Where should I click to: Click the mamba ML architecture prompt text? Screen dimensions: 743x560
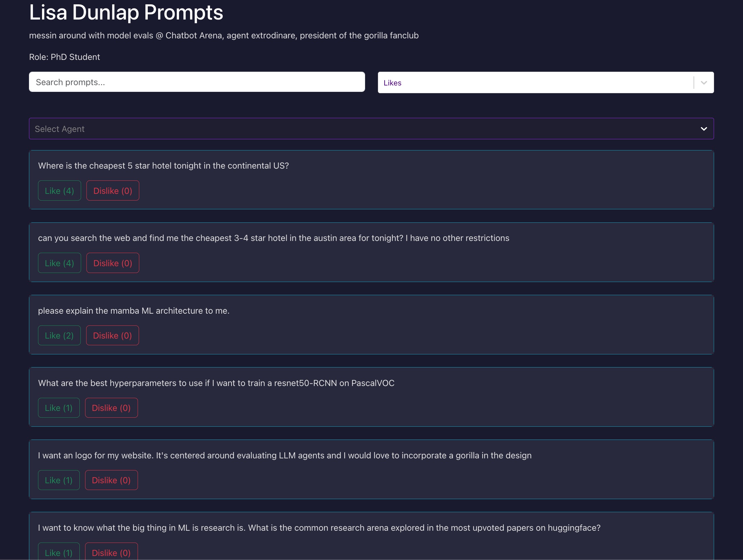point(134,311)
